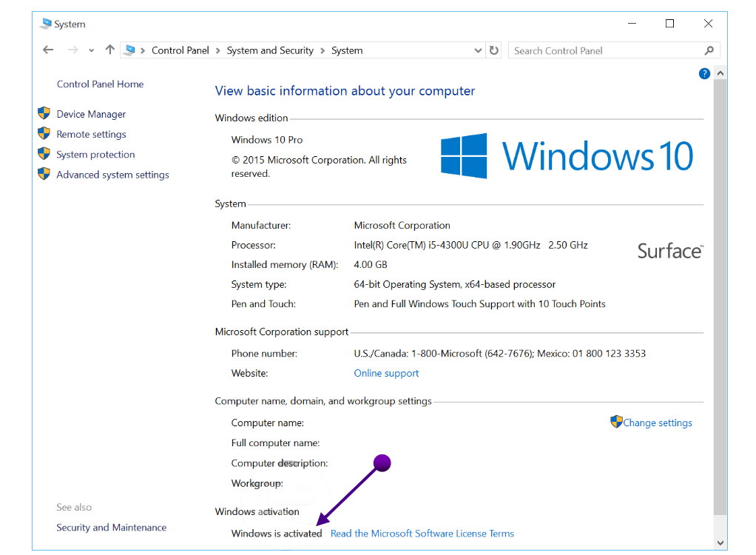The height and width of the screenshot is (555, 756).
Task: Click the Surface logo
Action: (671, 251)
